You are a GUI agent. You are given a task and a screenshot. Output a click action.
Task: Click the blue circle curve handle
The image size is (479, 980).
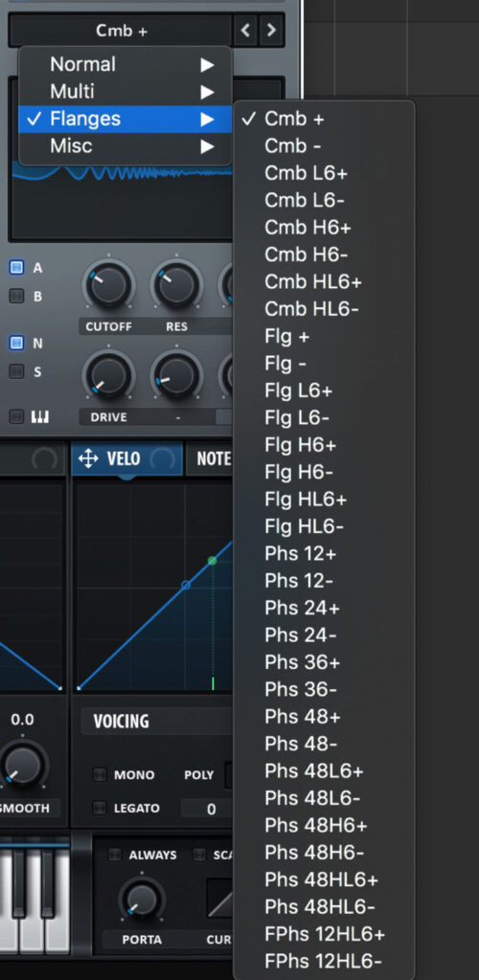[185, 585]
